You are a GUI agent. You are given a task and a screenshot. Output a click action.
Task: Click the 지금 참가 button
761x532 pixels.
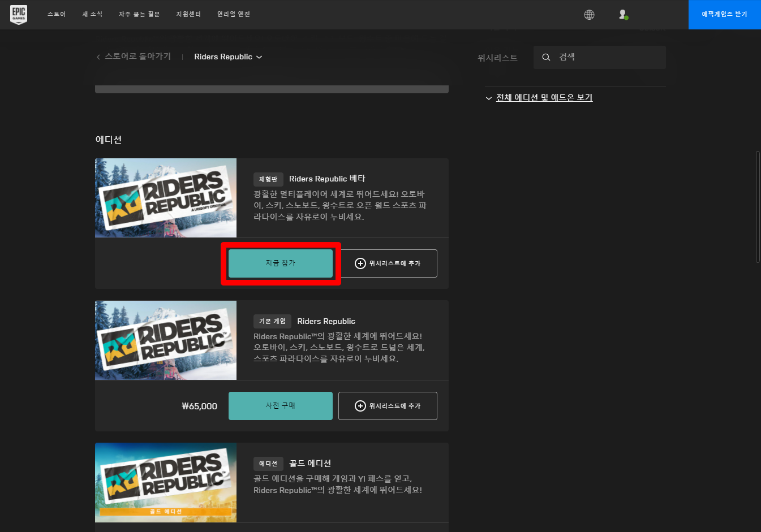click(281, 263)
